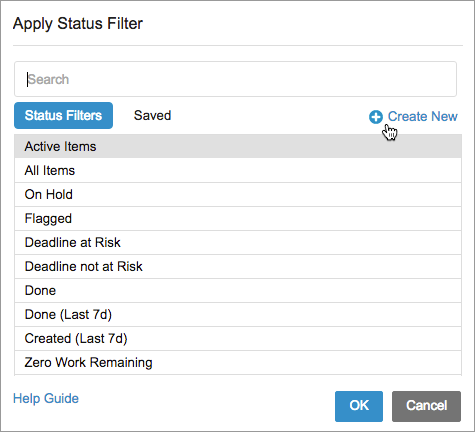Select the Active Items filter
This screenshot has width=475, height=432.
[238, 146]
